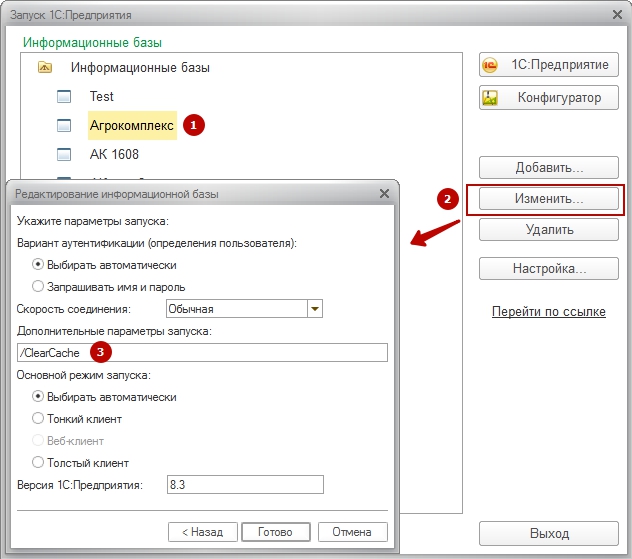Click the Test database icon

click(x=65, y=97)
